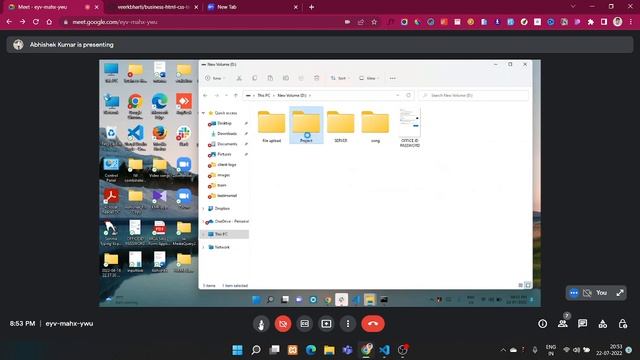Image resolution: width=640 pixels, height=360 pixels.
Task: Turn on the camera in Meet controls
Action: [283, 324]
